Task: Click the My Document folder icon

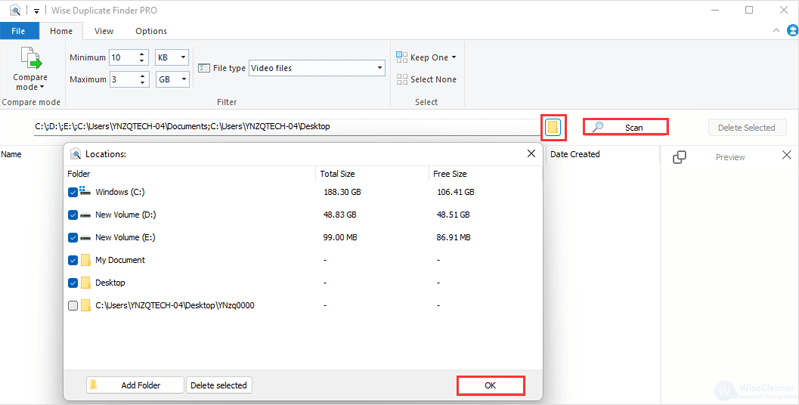Action: click(x=86, y=260)
